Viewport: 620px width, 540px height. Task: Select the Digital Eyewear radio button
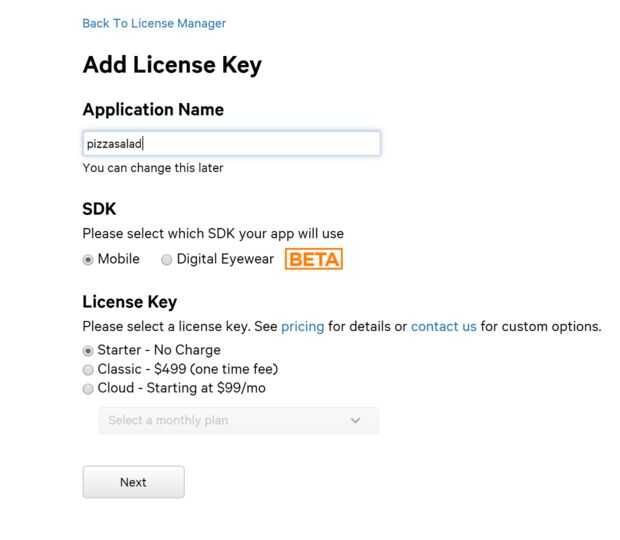167,260
